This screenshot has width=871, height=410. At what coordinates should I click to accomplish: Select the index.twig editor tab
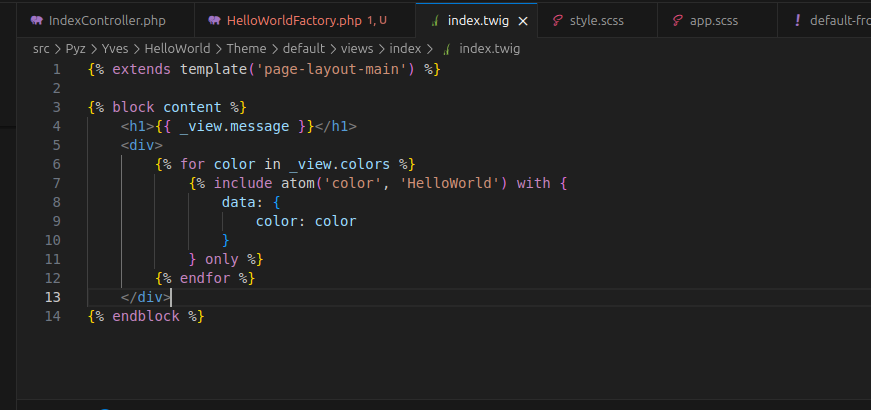477,21
